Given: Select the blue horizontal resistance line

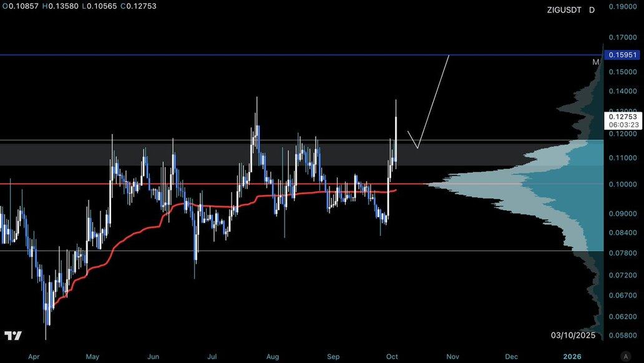Looking at the screenshot, I should point(250,55).
